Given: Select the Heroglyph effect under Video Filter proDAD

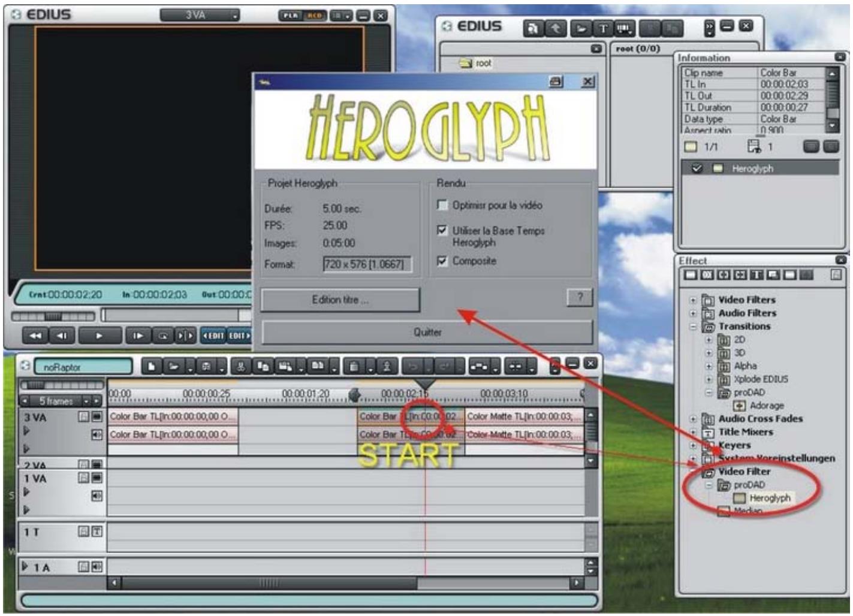Looking at the screenshot, I should coord(762,498).
